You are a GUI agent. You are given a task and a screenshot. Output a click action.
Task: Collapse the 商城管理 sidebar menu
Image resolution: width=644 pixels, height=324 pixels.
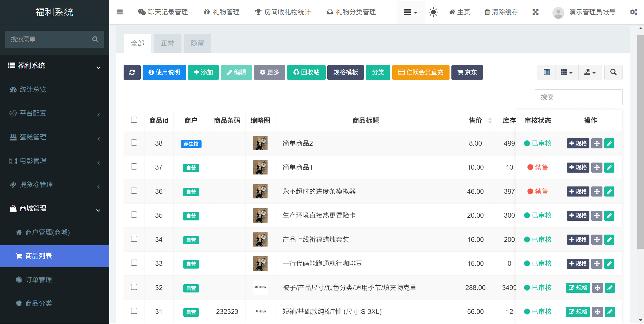55,208
